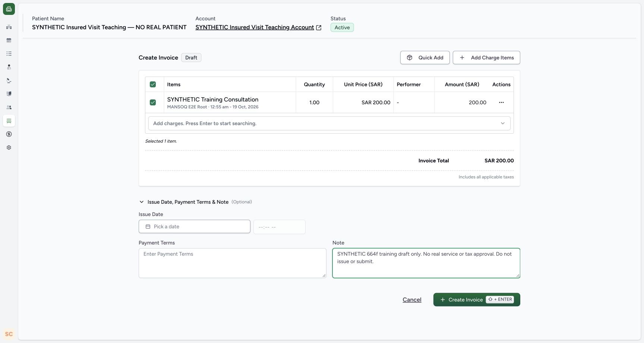Open the users group sidebar icon
The width and height of the screenshot is (644, 343).
(x=9, y=107)
